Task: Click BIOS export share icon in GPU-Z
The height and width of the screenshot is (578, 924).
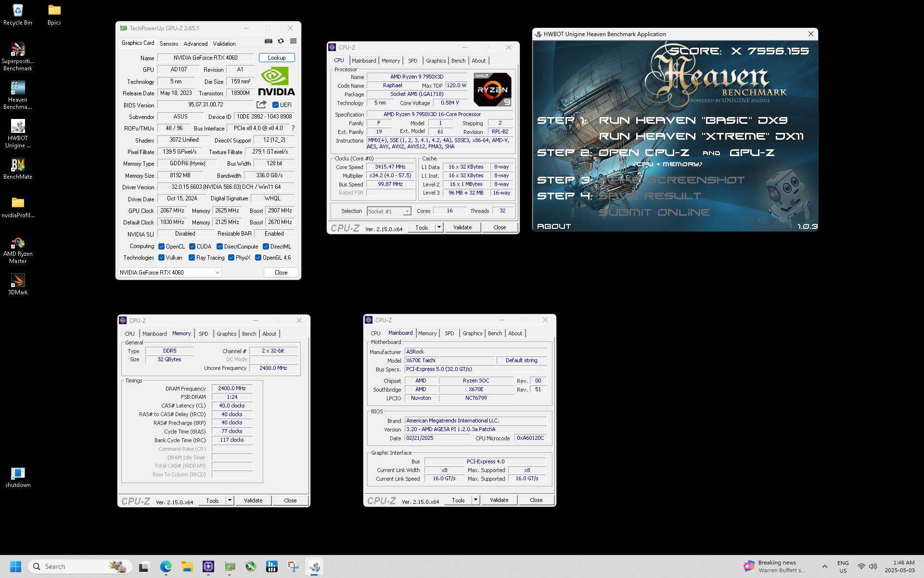Action: (261, 105)
